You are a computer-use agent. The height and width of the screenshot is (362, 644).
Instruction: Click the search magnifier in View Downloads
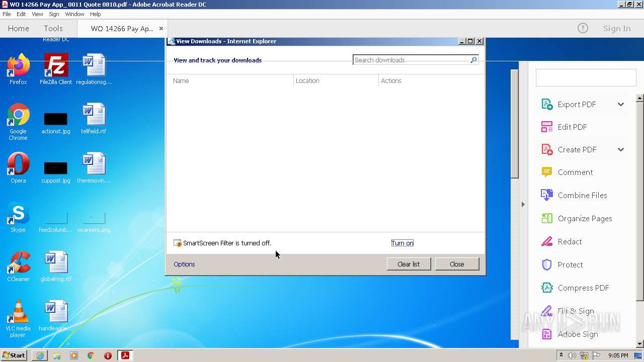pos(473,60)
